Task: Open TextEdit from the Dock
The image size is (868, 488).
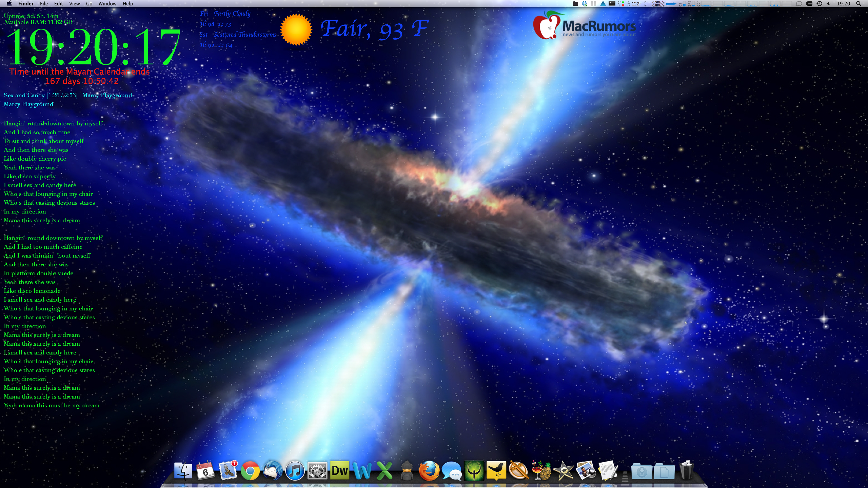Action: coord(608,471)
